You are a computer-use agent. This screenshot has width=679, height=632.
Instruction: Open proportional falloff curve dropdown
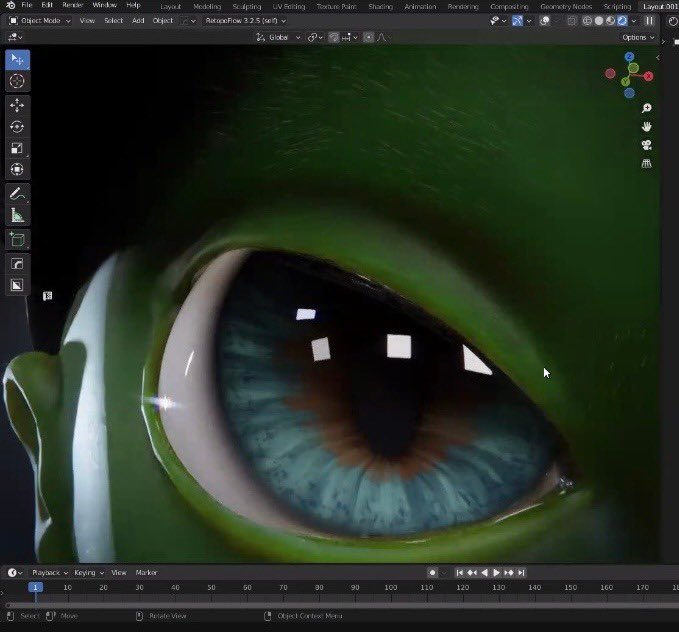[382, 38]
